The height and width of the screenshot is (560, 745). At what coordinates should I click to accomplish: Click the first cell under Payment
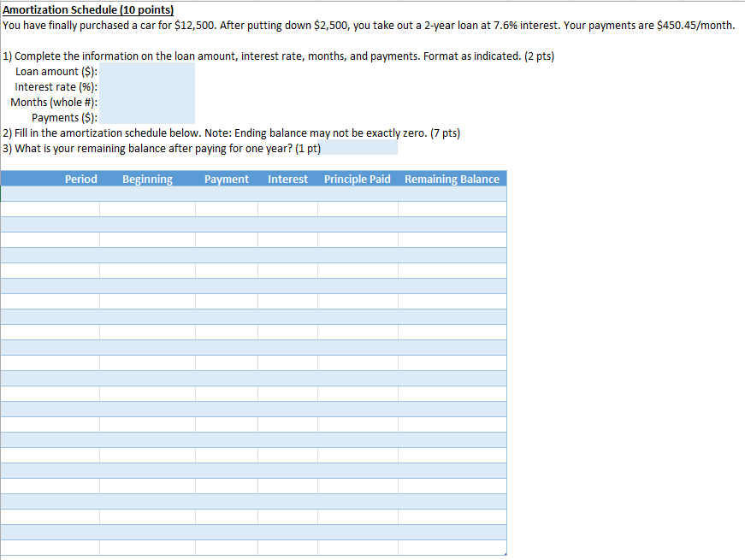point(227,193)
